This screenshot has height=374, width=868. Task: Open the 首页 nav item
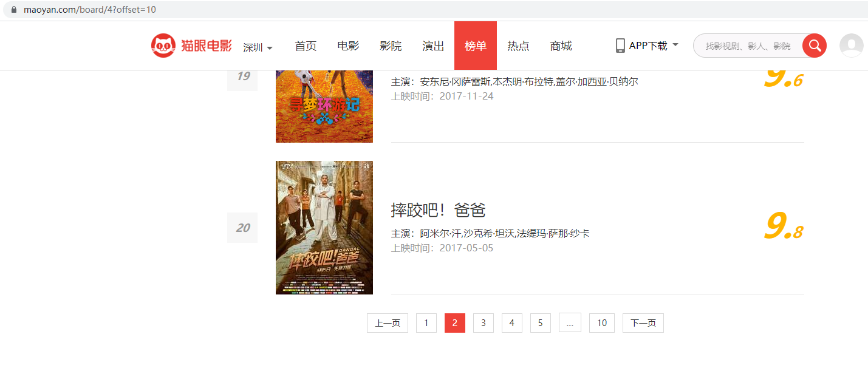306,46
